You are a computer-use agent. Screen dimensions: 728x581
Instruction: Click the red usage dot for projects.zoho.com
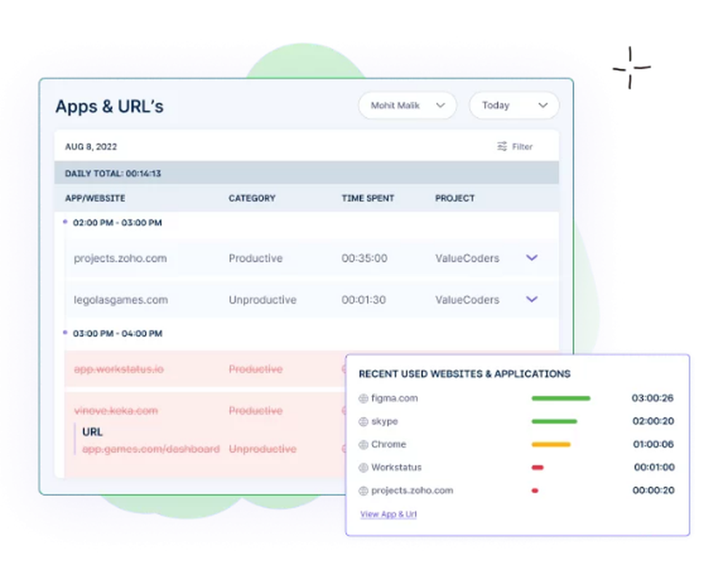coord(535,491)
